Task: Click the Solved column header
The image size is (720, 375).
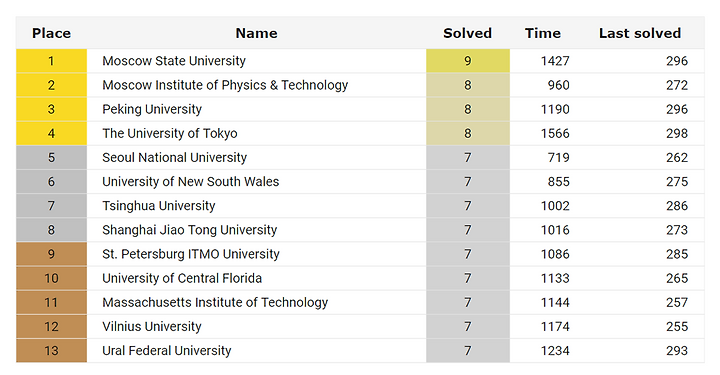Action: pyautogui.click(x=467, y=33)
